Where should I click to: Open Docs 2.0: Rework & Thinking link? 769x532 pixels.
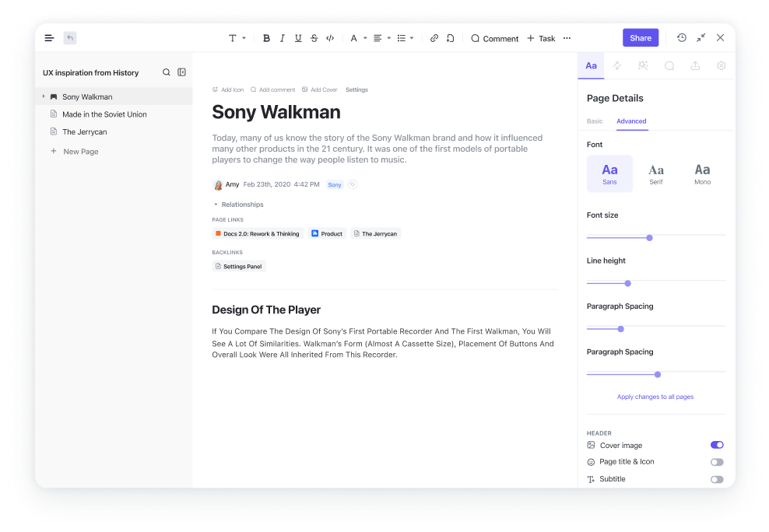258,233
